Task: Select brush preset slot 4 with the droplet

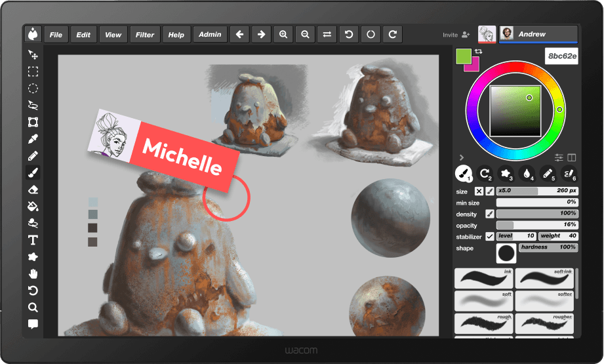Action: pyautogui.click(x=527, y=174)
